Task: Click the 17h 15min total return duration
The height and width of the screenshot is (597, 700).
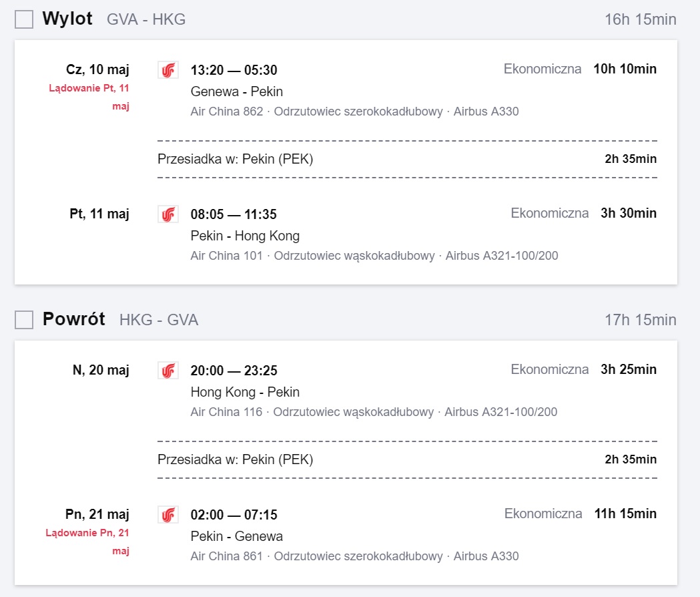Action: (640, 320)
